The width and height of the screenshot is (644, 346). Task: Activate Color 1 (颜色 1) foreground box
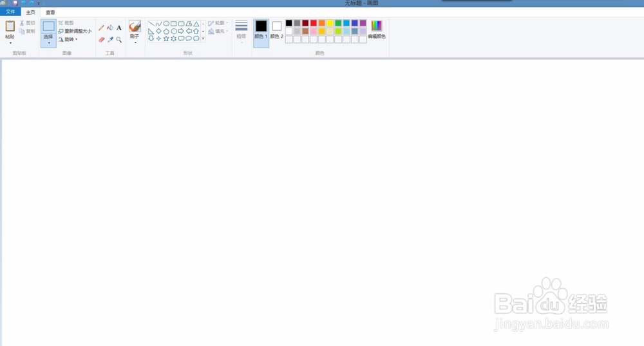[x=261, y=33]
